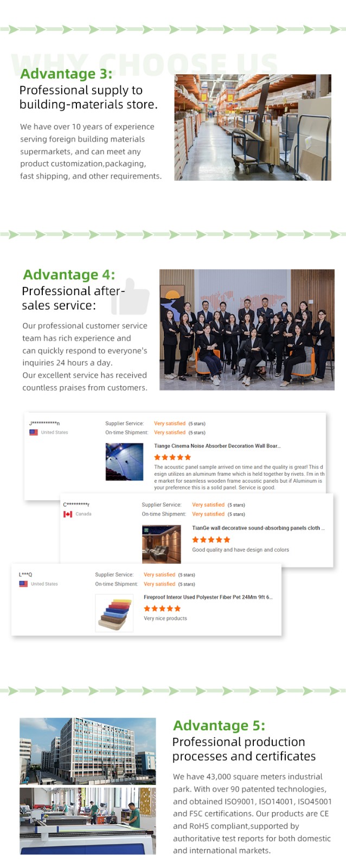Click the factory workshop production photo
The height and width of the screenshot is (868, 346).
click(88, 821)
